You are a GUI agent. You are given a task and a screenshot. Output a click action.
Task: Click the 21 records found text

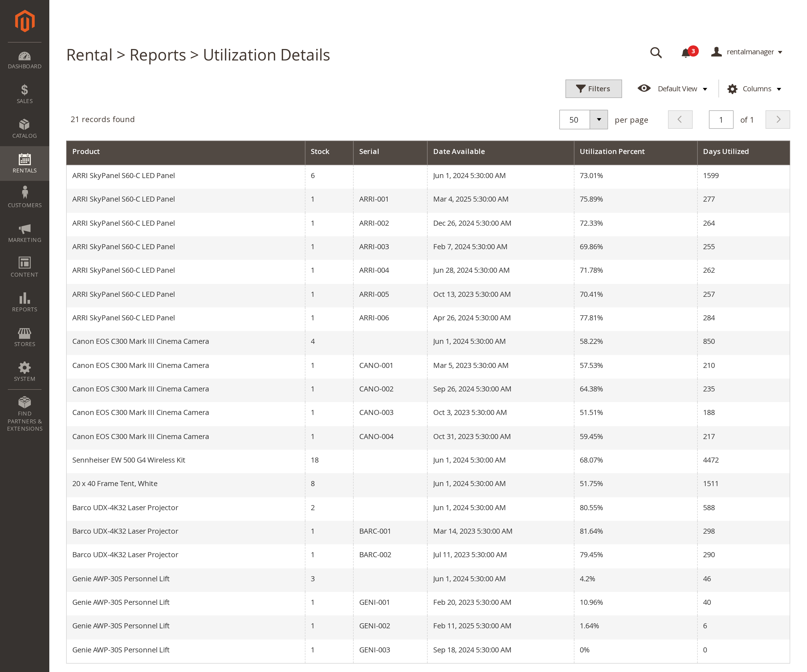(103, 120)
